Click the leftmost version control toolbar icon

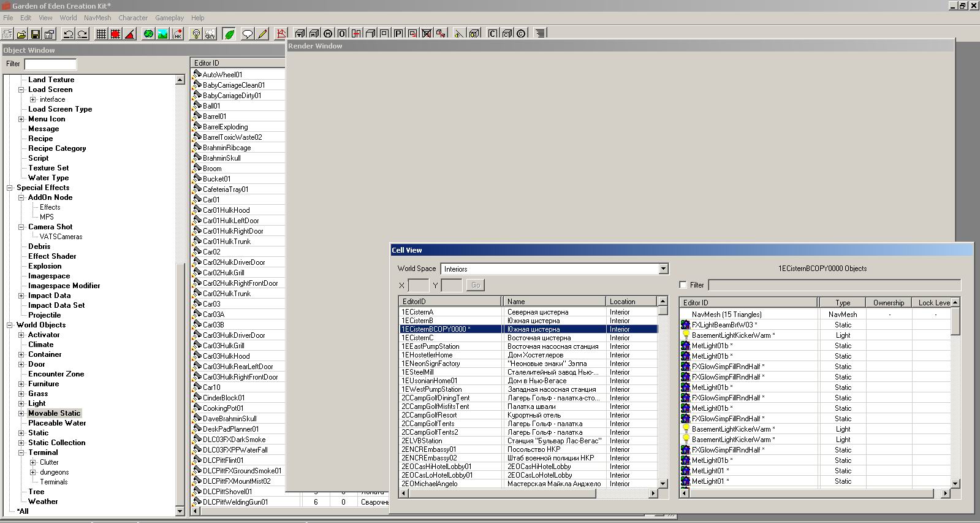(7, 34)
